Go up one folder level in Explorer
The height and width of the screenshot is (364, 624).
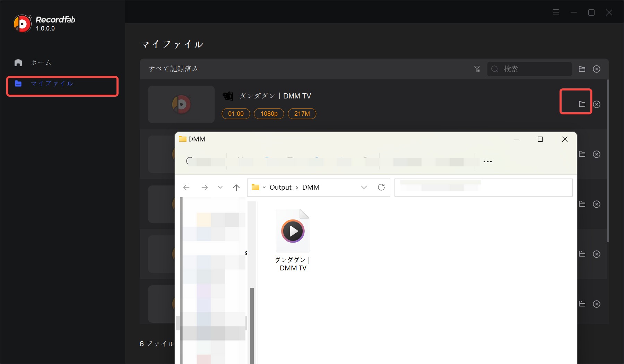[x=236, y=188]
